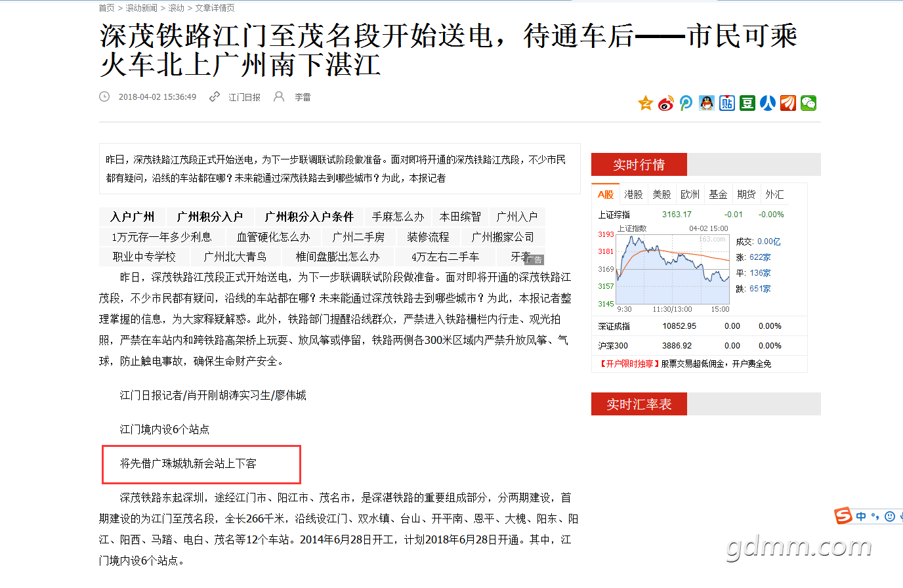This screenshot has width=903, height=588.
Task: Toggle Sogou 中 Chinese/English mode
Action: [x=861, y=516]
